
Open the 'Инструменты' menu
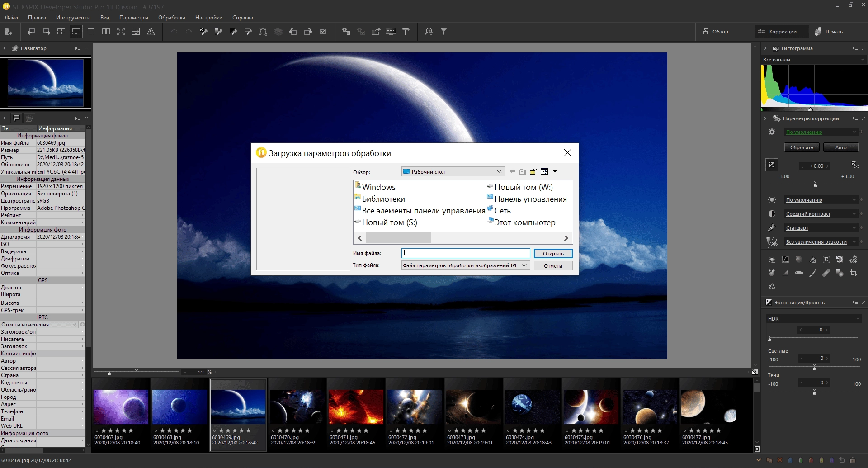(x=73, y=18)
